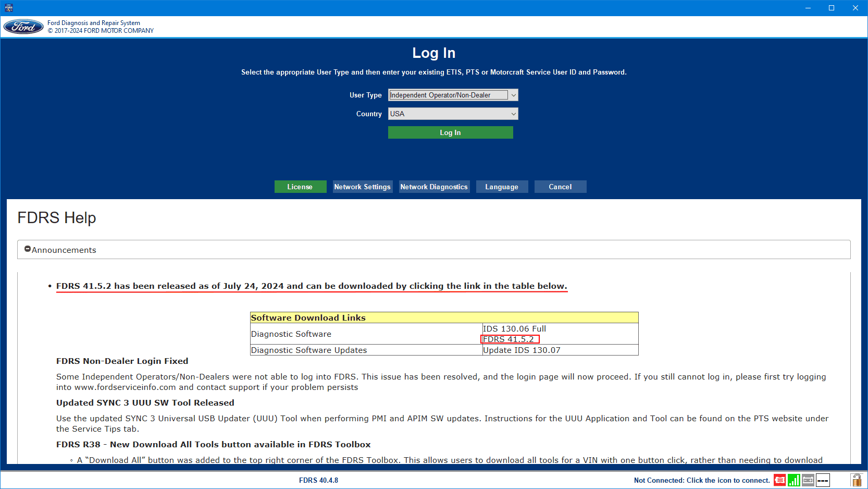Expand the Country dropdown showing USA
The height and width of the screenshot is (489, 868).
453,114
